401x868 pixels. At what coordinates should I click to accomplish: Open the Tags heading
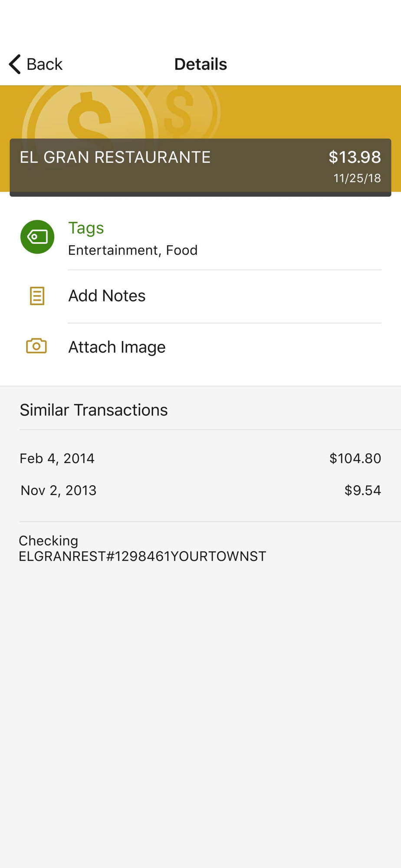point(86,228)
